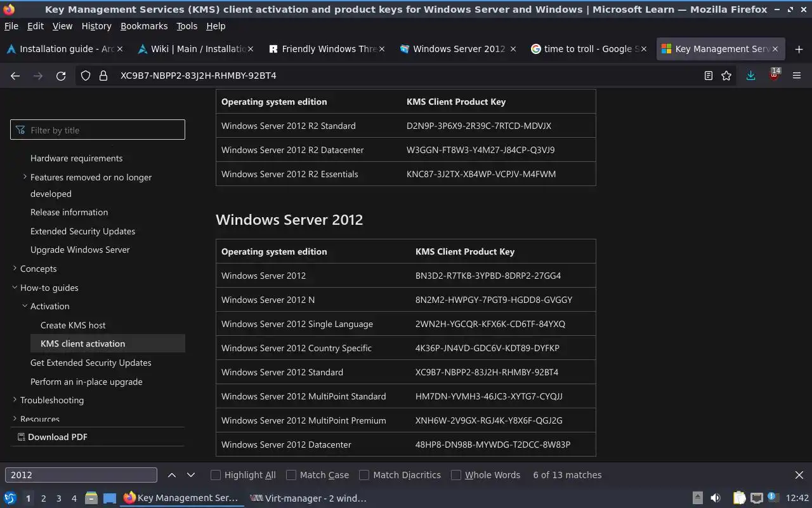
Task: Jump to next find match
Action: [191, 475]
